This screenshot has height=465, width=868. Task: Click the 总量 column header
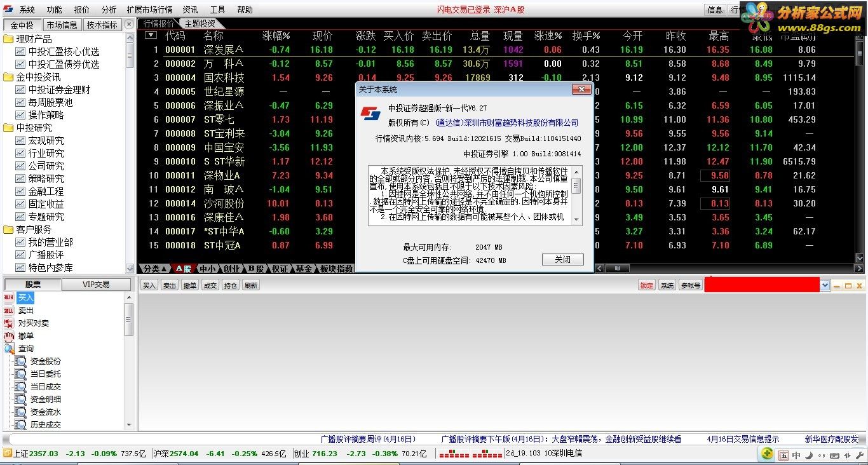click(480, 36)
